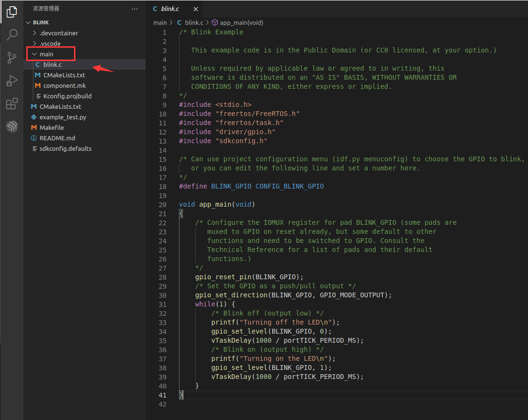
Task: Click 'app_main' in the function definition
Action: coord(215,205)
